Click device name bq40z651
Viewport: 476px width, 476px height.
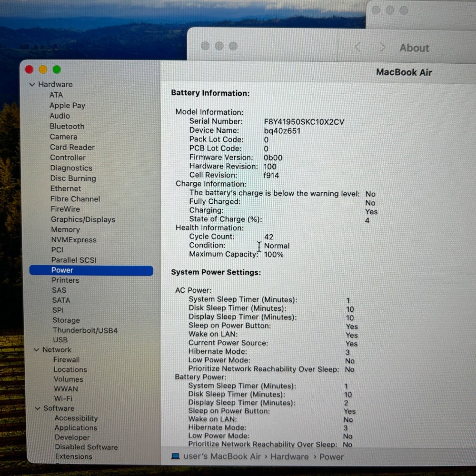[282, 131]
